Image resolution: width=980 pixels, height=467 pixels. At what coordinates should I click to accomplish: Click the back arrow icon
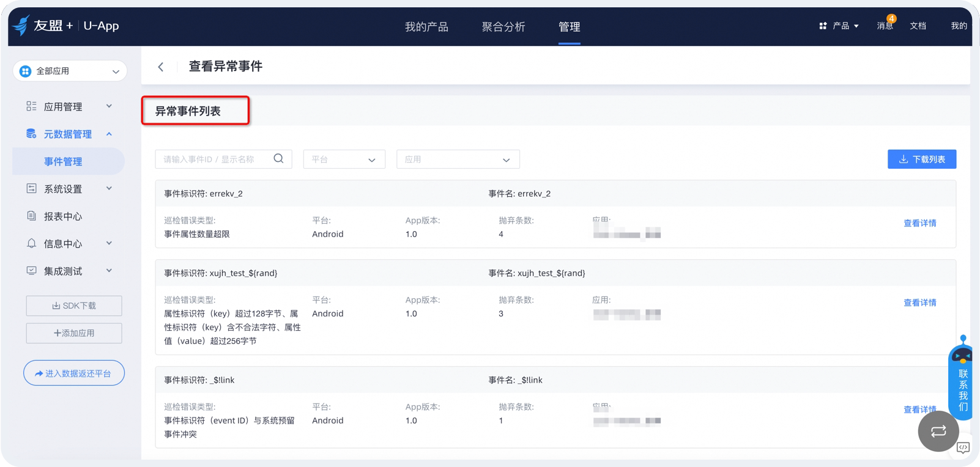click(x=161, y=67)
